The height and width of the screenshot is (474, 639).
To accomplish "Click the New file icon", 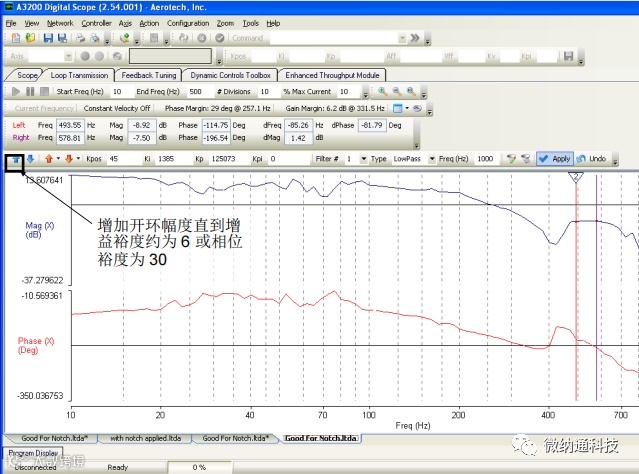I will coord(15,38).
